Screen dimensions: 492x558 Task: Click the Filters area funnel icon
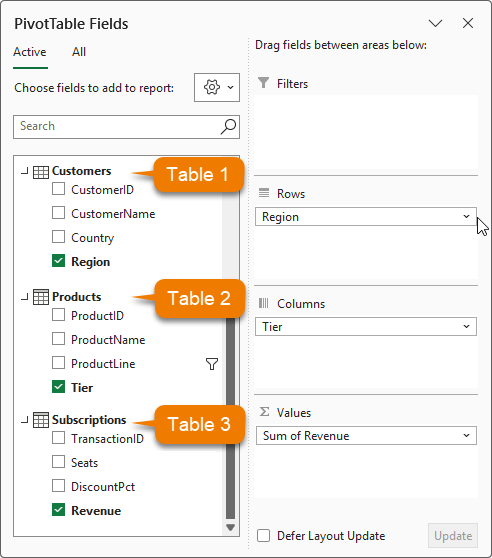(x=264, y=83)
